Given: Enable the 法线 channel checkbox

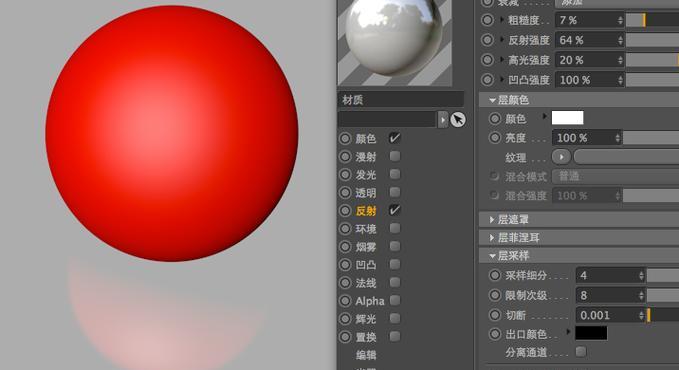Looking at the screenshot, I should [394, 282].
